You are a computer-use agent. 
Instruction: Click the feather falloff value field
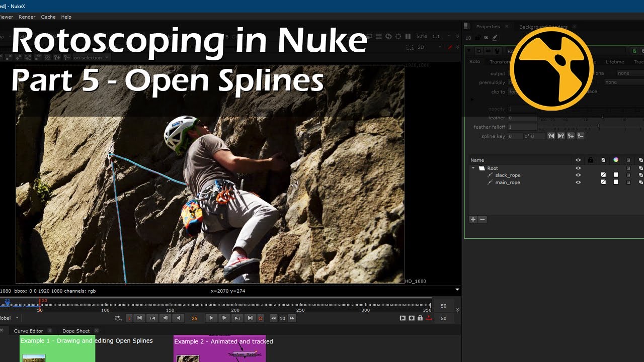click(522, 127)
